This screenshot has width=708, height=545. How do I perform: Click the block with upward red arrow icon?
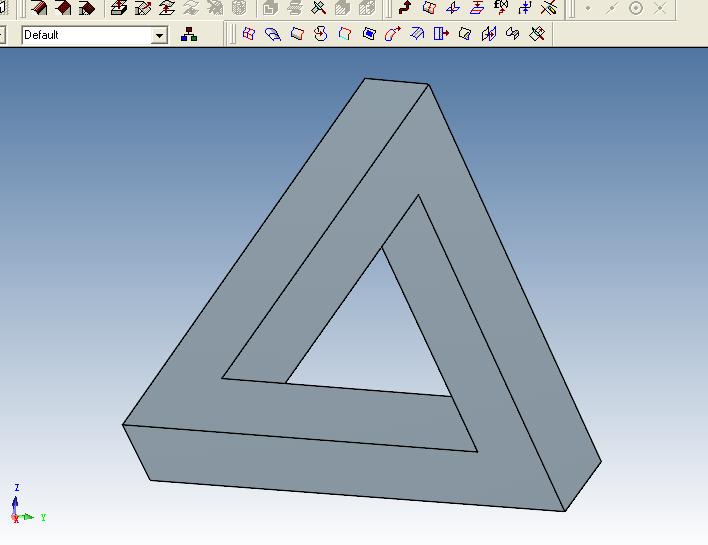click(119, 8)
